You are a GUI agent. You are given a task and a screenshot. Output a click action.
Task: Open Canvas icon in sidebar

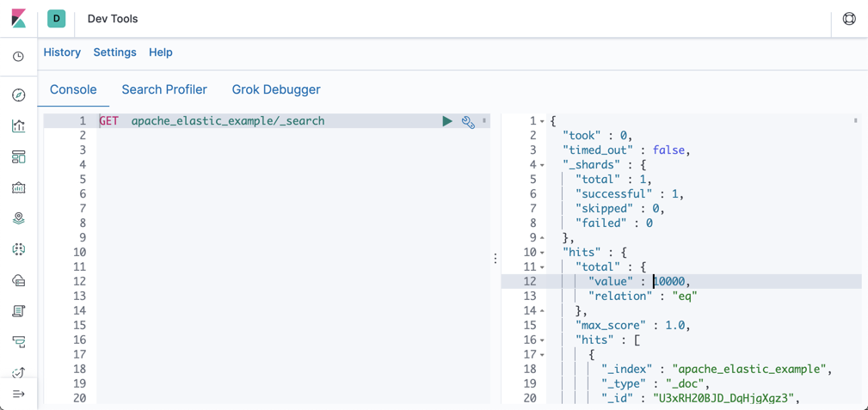pos(18,187)
